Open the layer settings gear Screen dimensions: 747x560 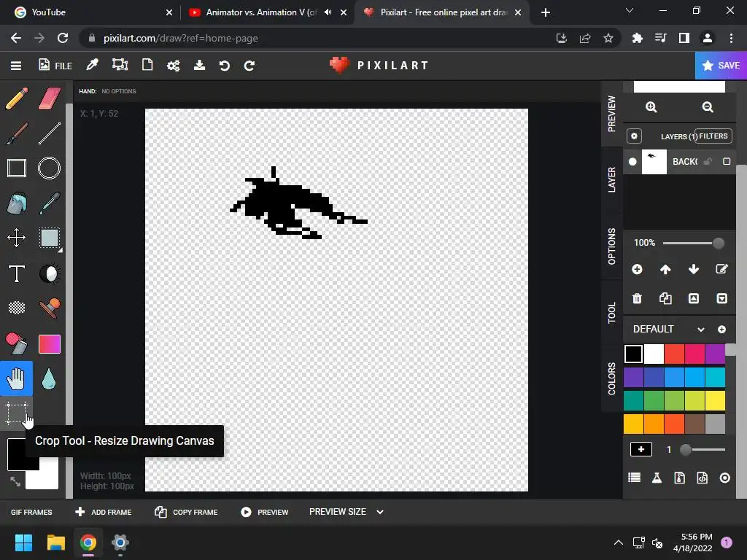point(634,136)
